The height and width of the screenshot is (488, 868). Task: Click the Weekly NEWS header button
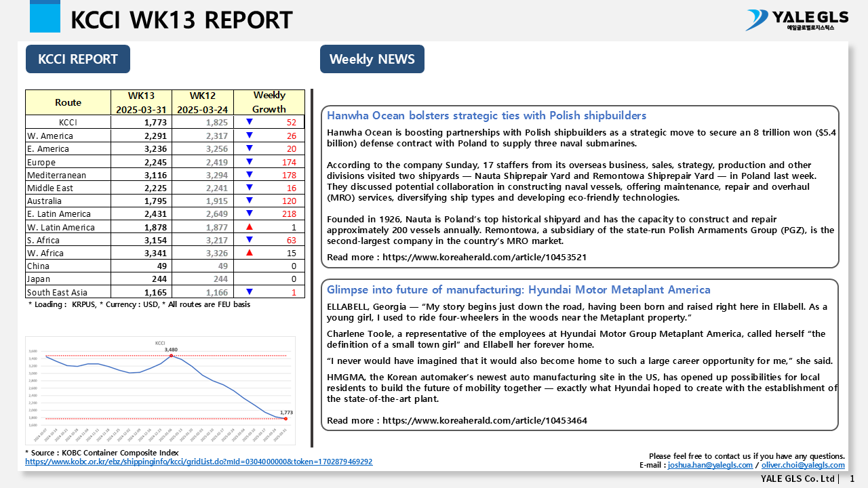point(372,59)
